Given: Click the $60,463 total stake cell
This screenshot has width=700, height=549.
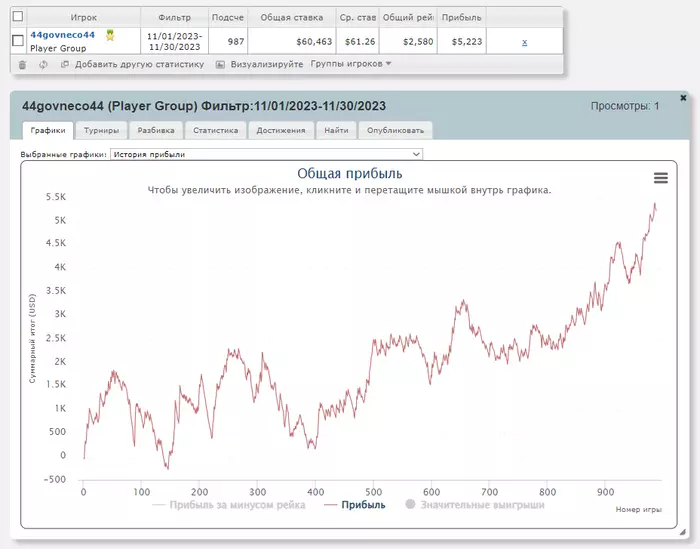Looking at the screenshot, I should 292,41.
